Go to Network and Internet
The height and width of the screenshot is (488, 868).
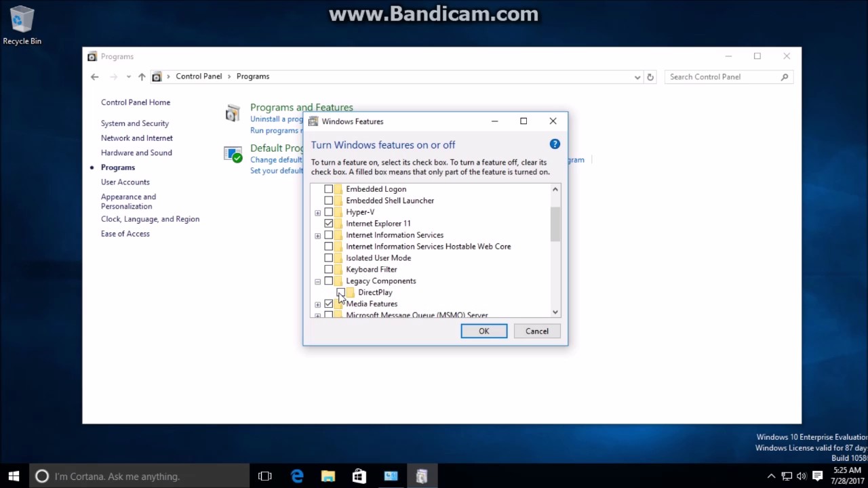[x=137, y=138]
